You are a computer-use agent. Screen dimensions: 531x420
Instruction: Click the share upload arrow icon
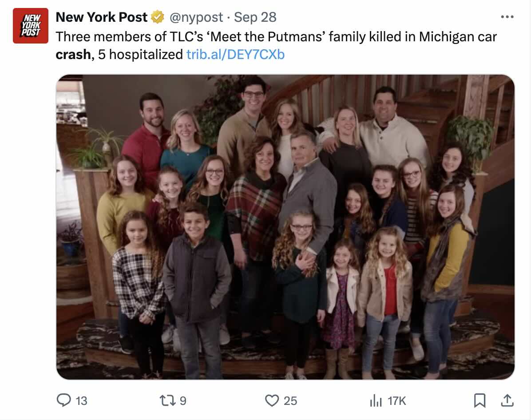tap(507, 400)
